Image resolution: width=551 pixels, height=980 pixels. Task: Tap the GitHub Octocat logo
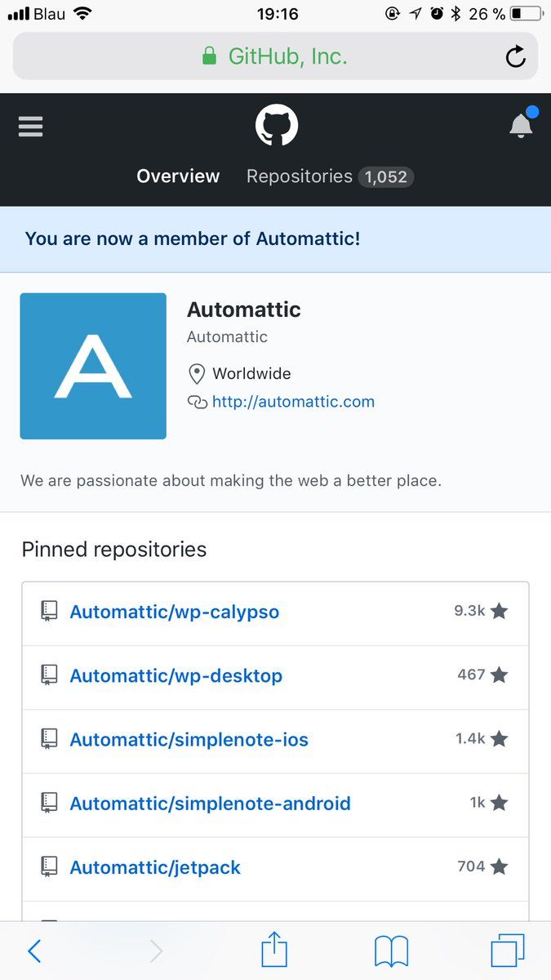click(276, 127)
